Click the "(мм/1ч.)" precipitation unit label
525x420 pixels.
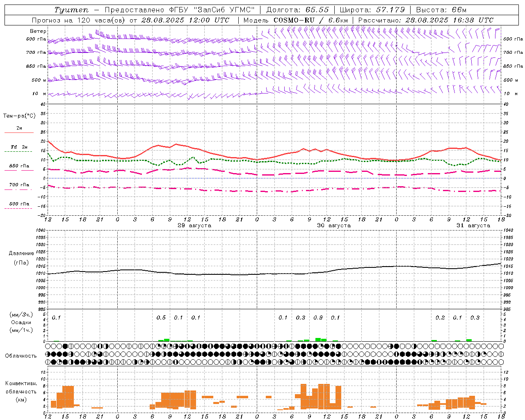(21, 330)
